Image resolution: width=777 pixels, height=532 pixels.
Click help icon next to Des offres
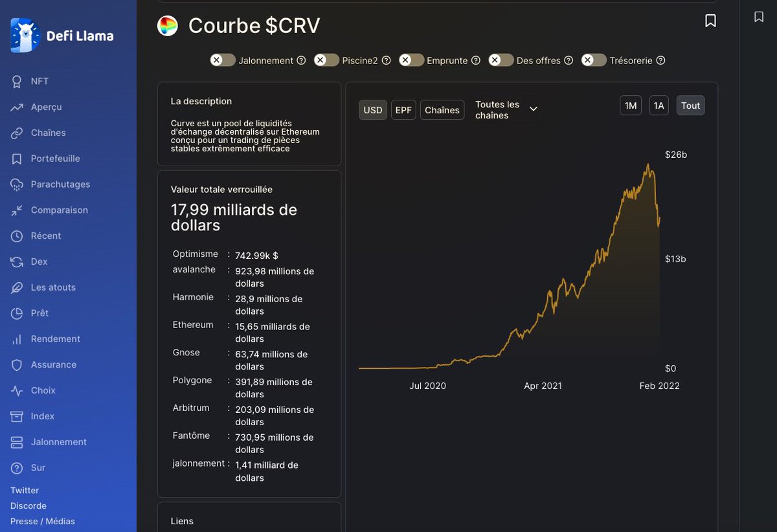click(x=569, y=60)
